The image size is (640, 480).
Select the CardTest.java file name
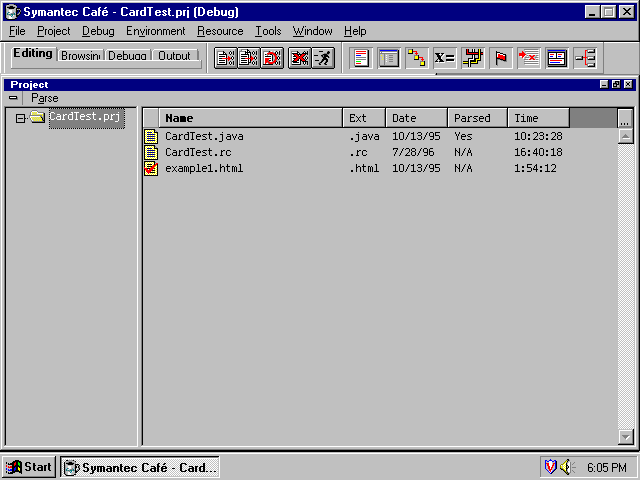point(204,136)
